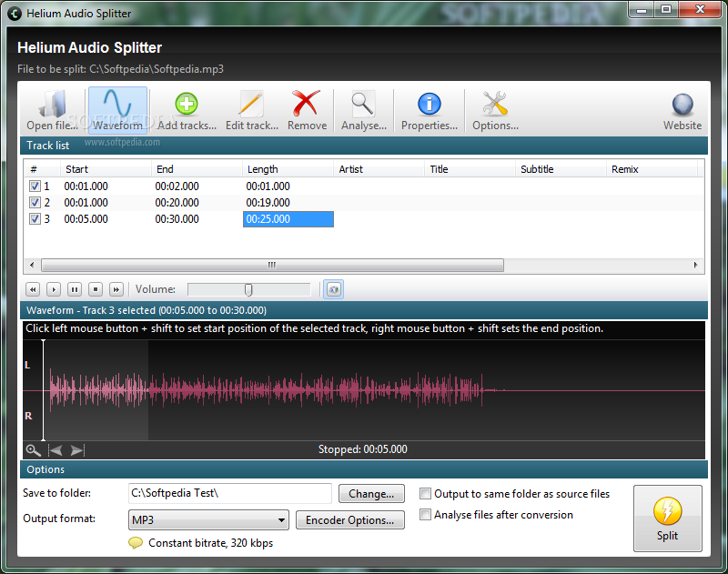
Task: Maximize the Helium Audio Splitter window
Action: (x=666, y=10)
